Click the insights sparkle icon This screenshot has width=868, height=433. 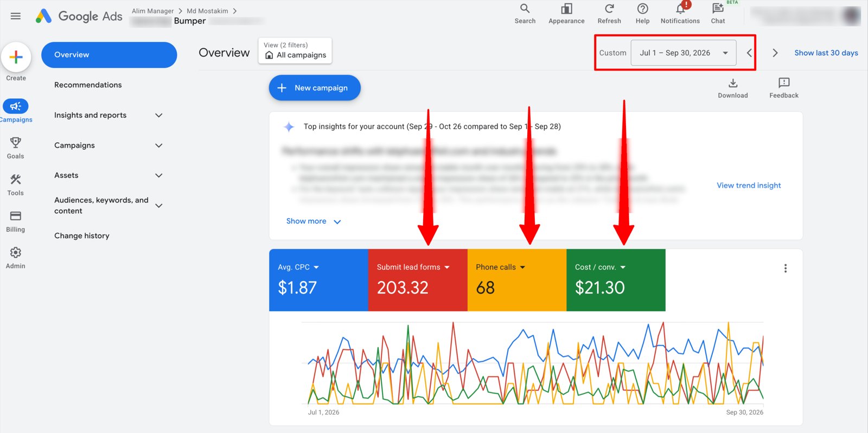(x=289, y=127)
